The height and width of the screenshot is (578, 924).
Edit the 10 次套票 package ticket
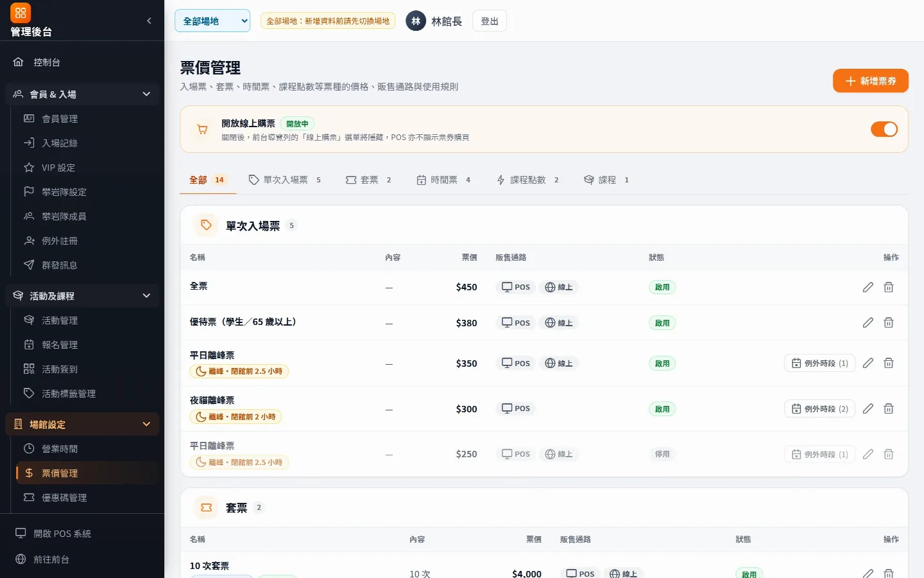(x=868, y=573)
